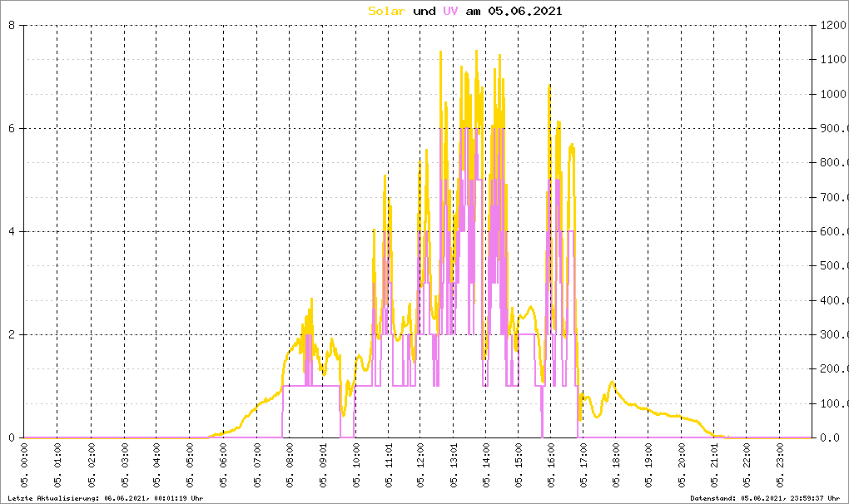This screenshot has height=504, width=849.
Task: Select the '05. 00:00' time axis label
Action: (25, 470)
